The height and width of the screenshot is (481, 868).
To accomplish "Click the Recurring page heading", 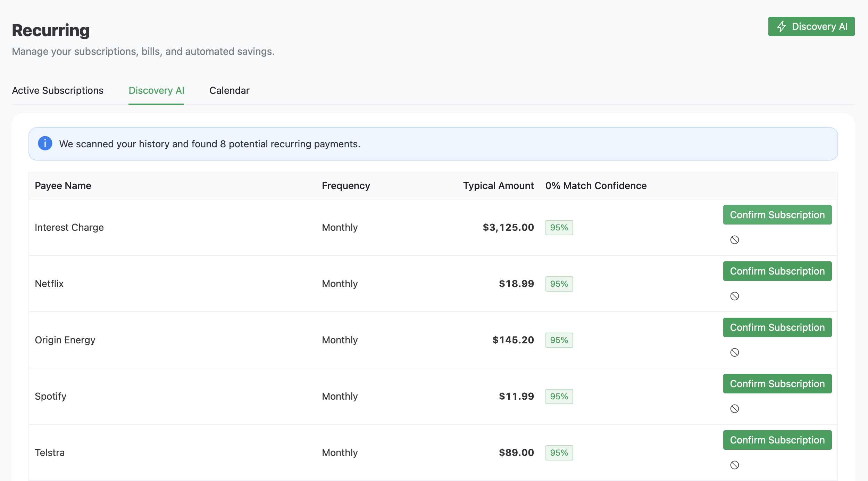I will coord(51,30).
